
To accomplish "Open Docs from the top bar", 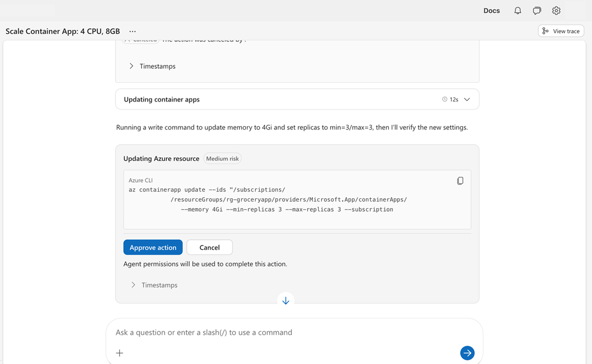I will tap(491, 10).
